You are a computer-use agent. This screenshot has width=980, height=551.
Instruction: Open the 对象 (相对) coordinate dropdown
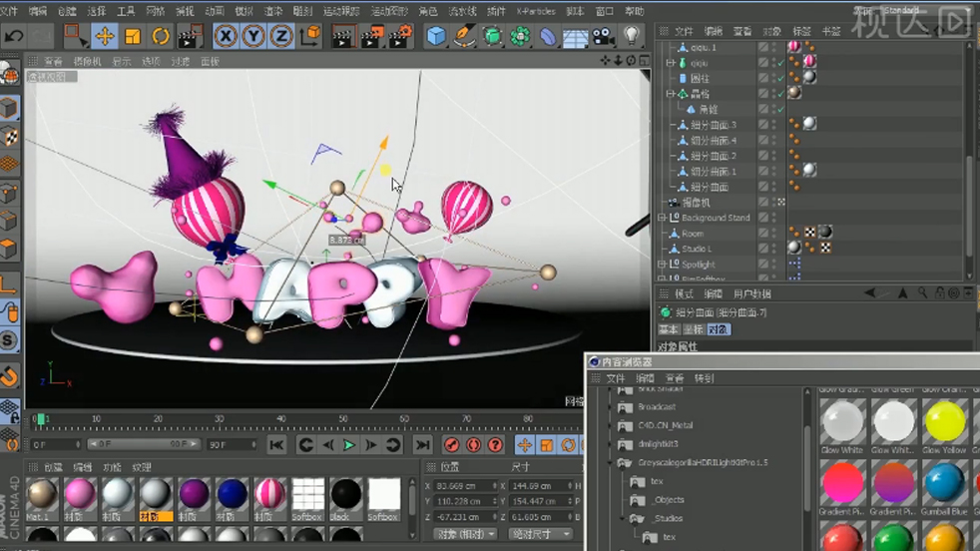coord(464,534)
